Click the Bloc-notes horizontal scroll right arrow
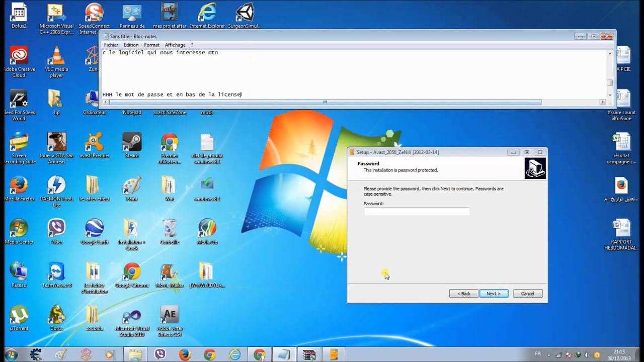 click(602, 102)
